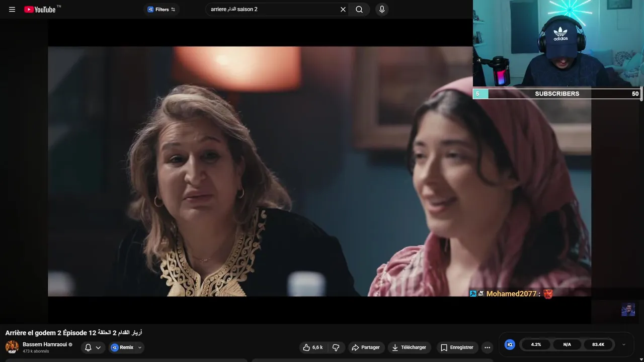Open notification bell subscription dropdown
The height and width of the screenshot is (362, 644).
pyautogui.click(x=93, y=347)
